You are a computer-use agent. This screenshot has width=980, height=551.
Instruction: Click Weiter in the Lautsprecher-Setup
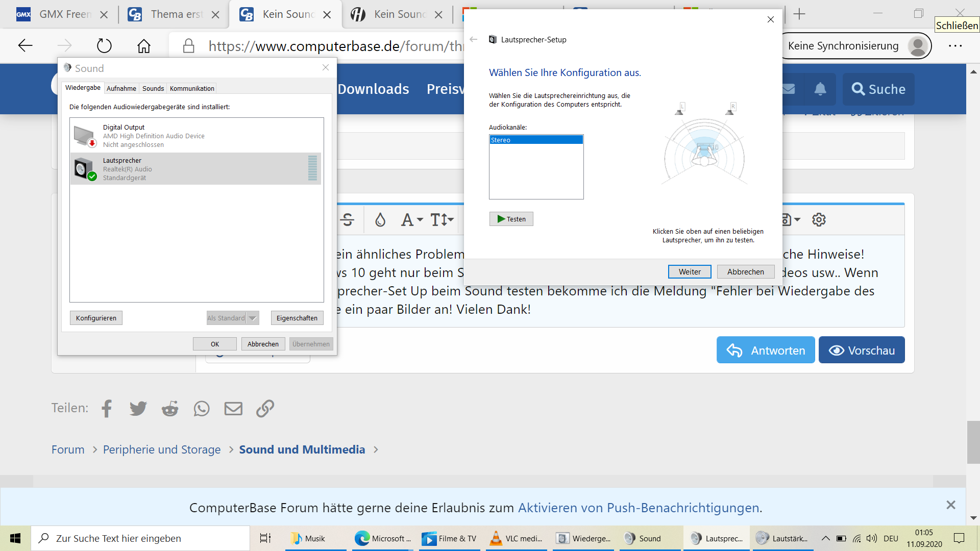(689, 272)
